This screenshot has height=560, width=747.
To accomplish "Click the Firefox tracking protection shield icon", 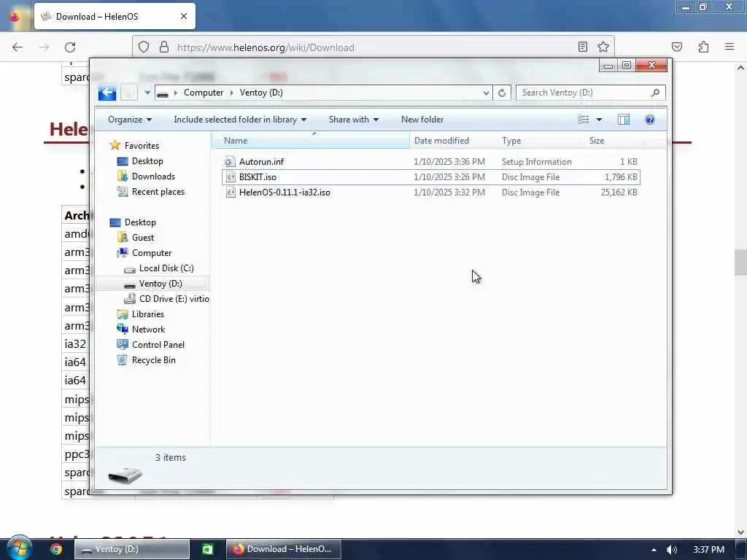I will click(144, 47).
